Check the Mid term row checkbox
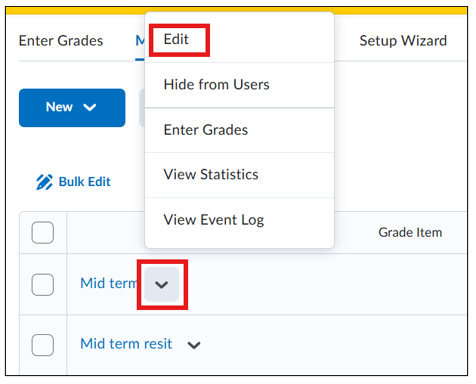Viewport: 476px width, 384px height. [43, 284]
